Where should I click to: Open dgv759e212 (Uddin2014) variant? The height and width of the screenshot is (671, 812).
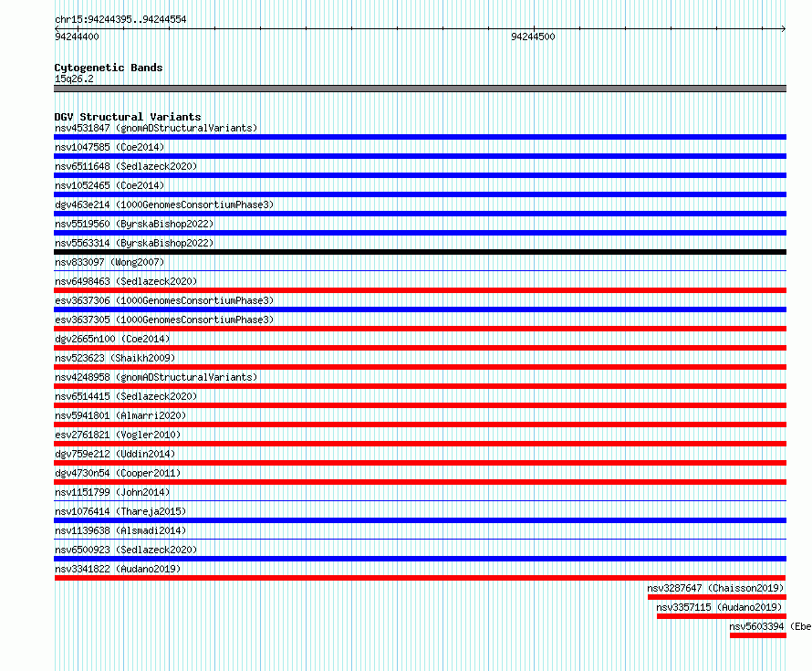115,454
